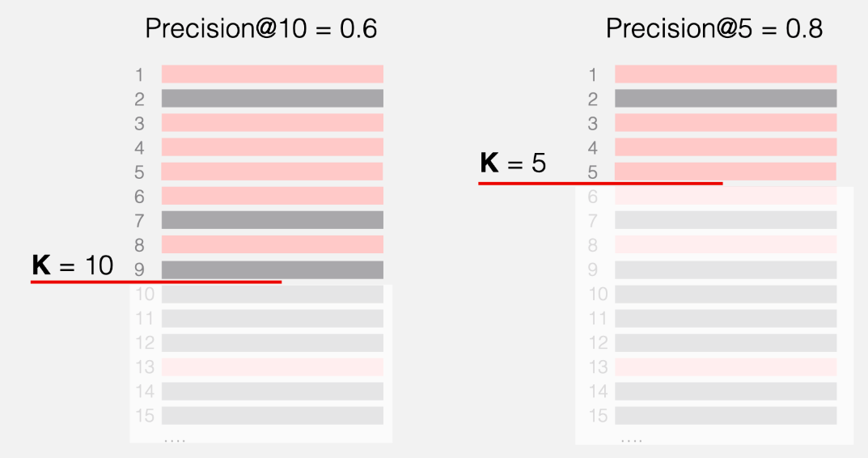
Task: Select the red cutoff line under K = 5
Action: pyautogui.click(x=599, y=184)
